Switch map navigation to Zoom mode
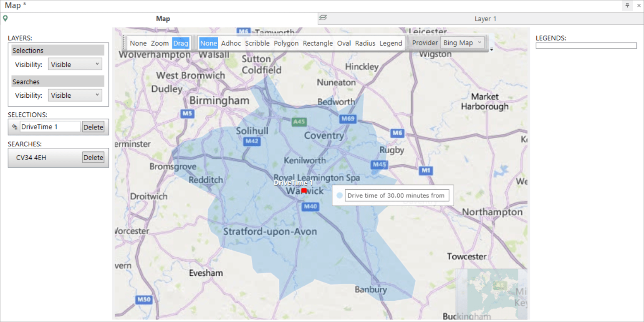The image size is (644, 322). coord(159,43)
